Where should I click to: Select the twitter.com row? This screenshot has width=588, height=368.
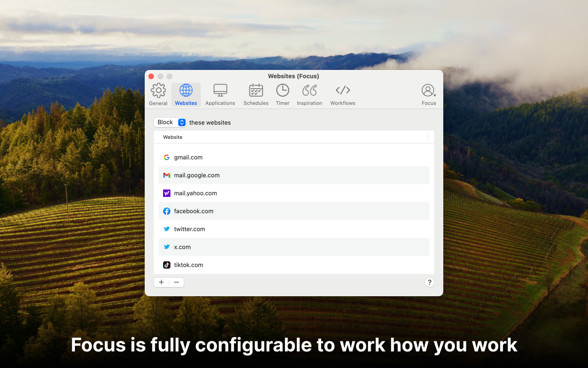click(294, 229)
